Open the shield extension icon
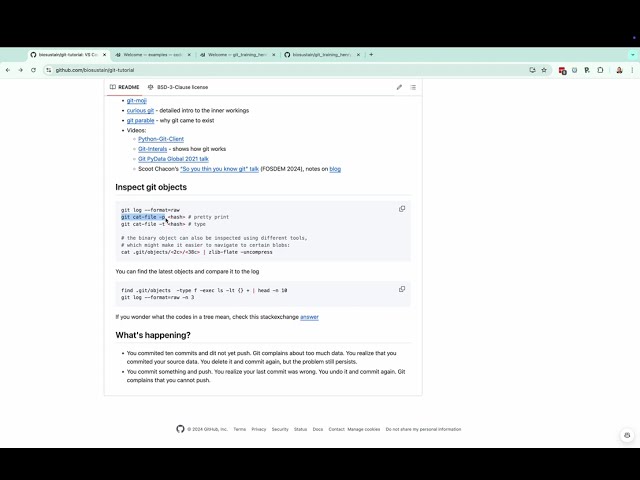This screenshot has height=480, width=640. pos(574,70)
